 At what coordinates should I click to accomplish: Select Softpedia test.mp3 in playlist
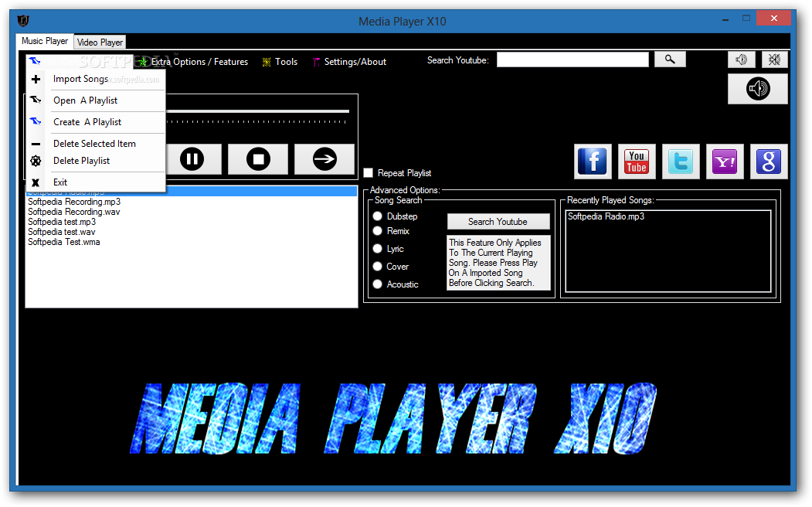point(62,222)
